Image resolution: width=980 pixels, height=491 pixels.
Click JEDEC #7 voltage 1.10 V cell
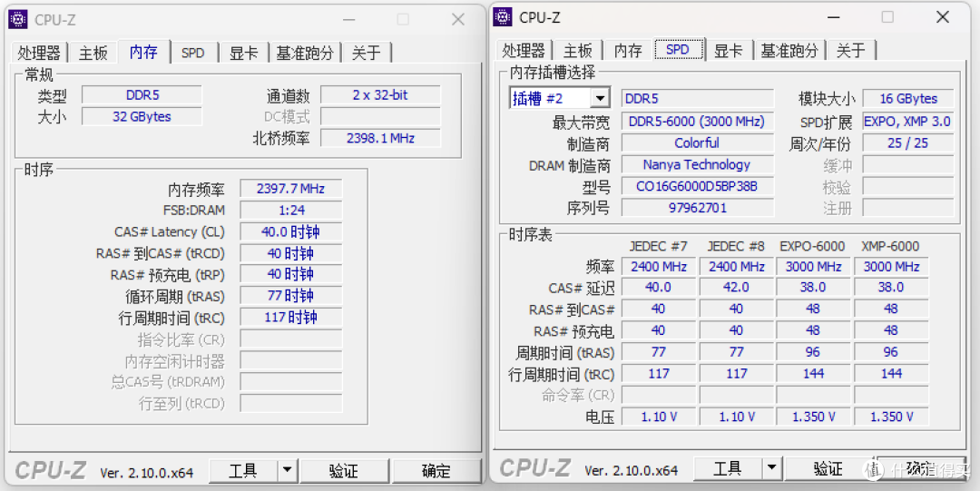[658, 417]
